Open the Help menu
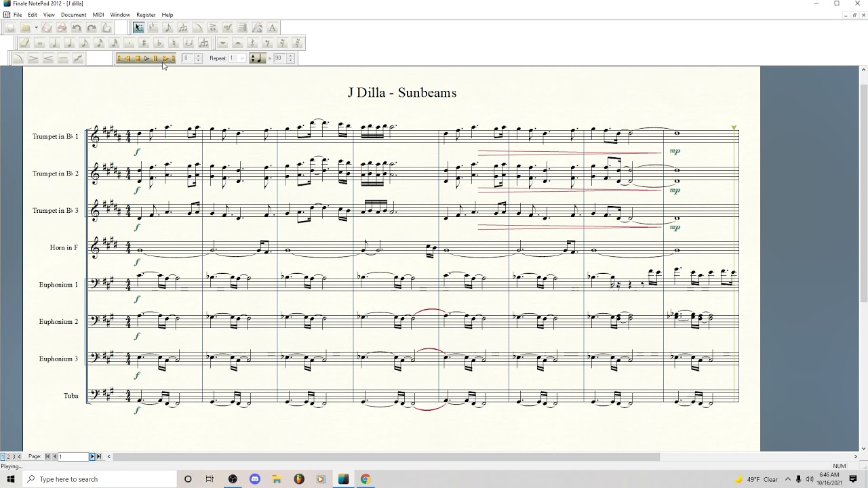868x488 pixels. [167, 15]
